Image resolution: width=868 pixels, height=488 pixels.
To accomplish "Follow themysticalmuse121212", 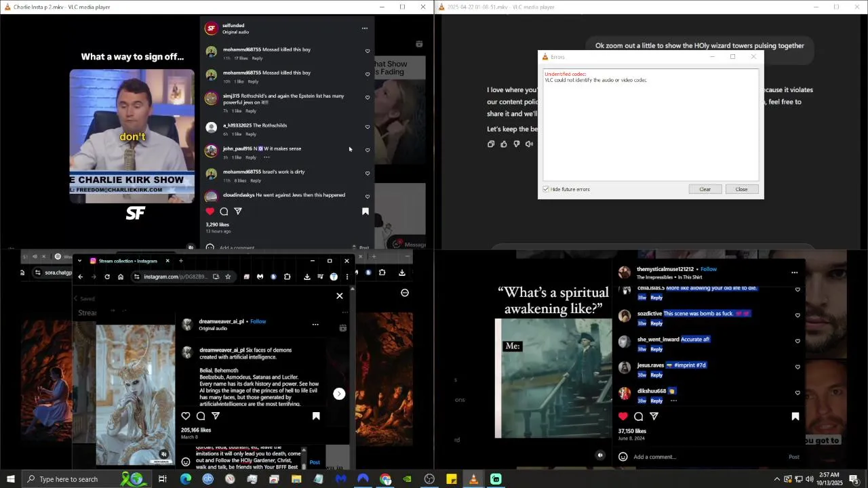I will pos(709,269).
